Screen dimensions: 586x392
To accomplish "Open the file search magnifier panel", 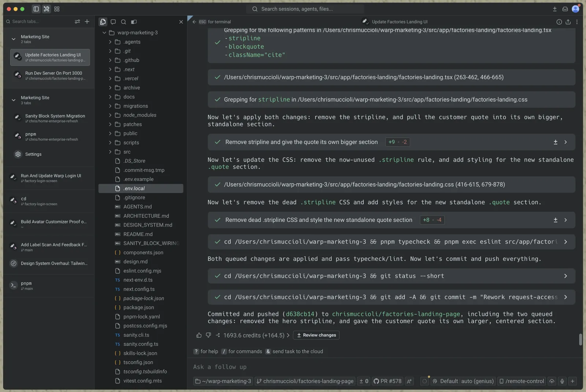I will pyautogui.click(x=123, y=22).
